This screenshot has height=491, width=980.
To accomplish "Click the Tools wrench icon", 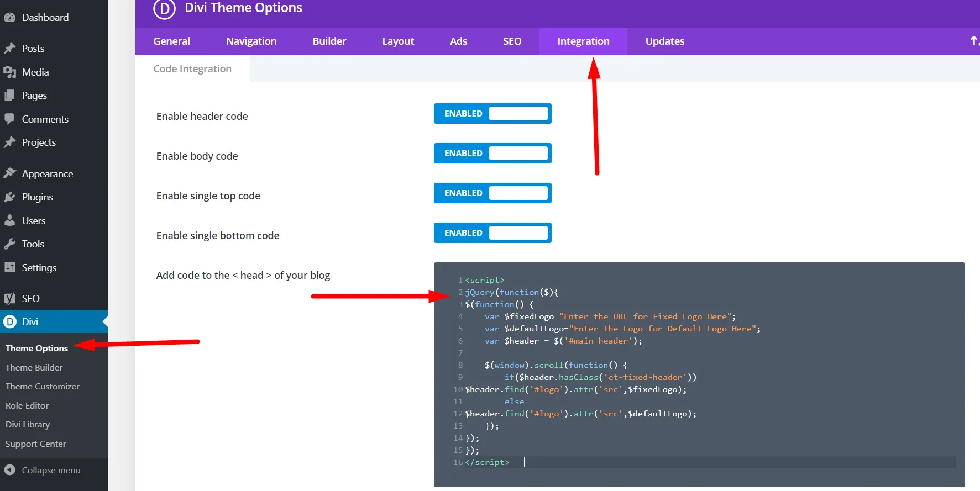I will coord(9,244).
